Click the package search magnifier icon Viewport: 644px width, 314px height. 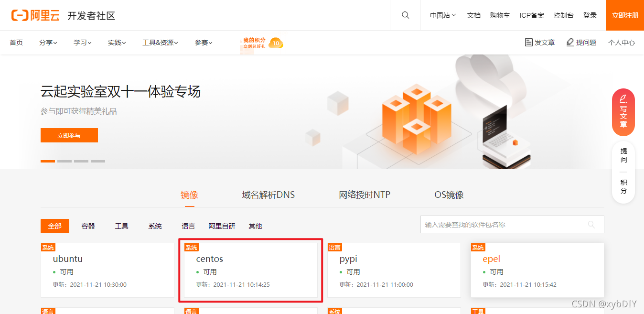pos(591,224)
